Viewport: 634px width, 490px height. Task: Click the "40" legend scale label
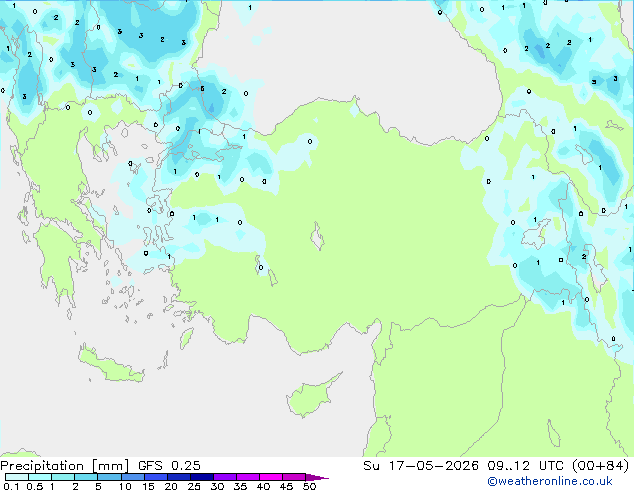pyautogui.click(x=263, y=486)
